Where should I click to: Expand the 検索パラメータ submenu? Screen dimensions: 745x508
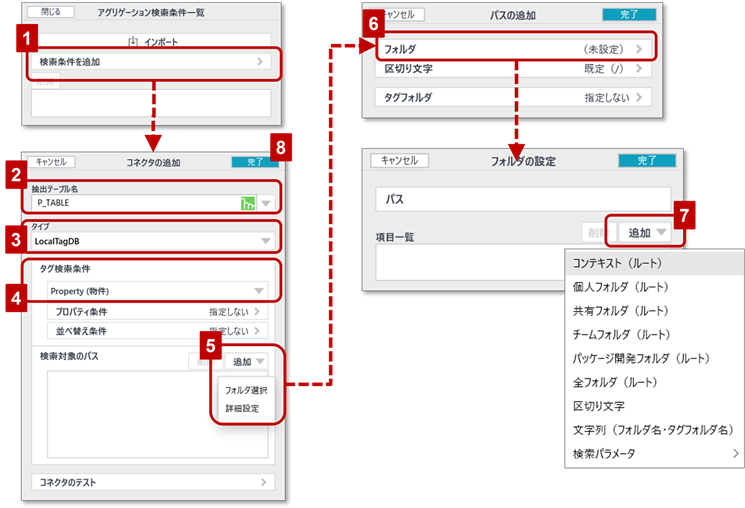point(654,453)
